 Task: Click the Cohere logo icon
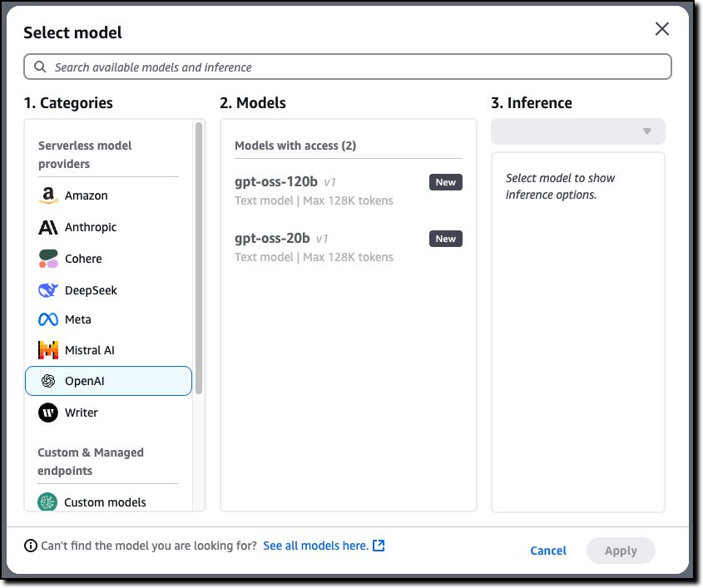tap(48, 259)
